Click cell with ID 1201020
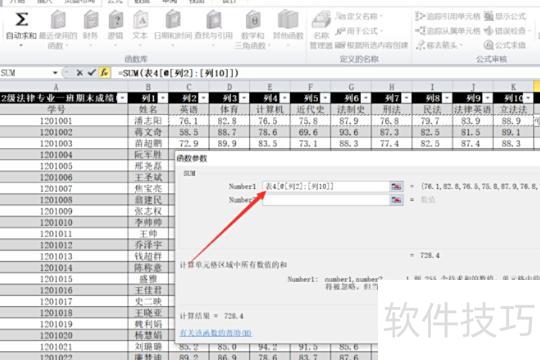The height and width of the screenshot is (360, 540). (56, 336)
